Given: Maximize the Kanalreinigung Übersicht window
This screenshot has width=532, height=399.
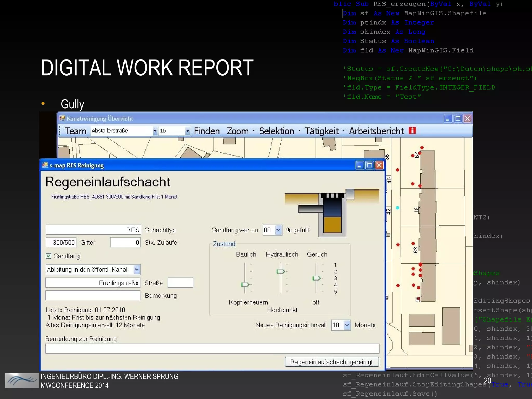Looking at the screenshot, I should [x=458, y=118].
